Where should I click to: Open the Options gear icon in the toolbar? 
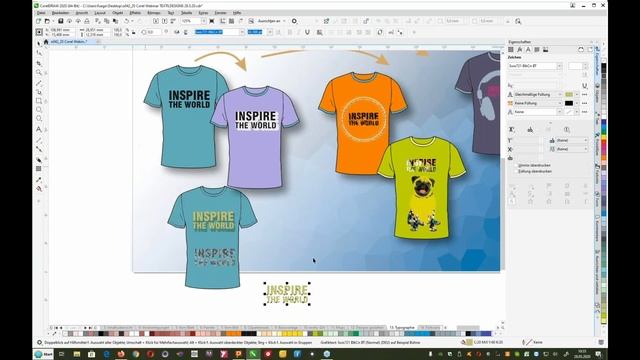(294, 21)
